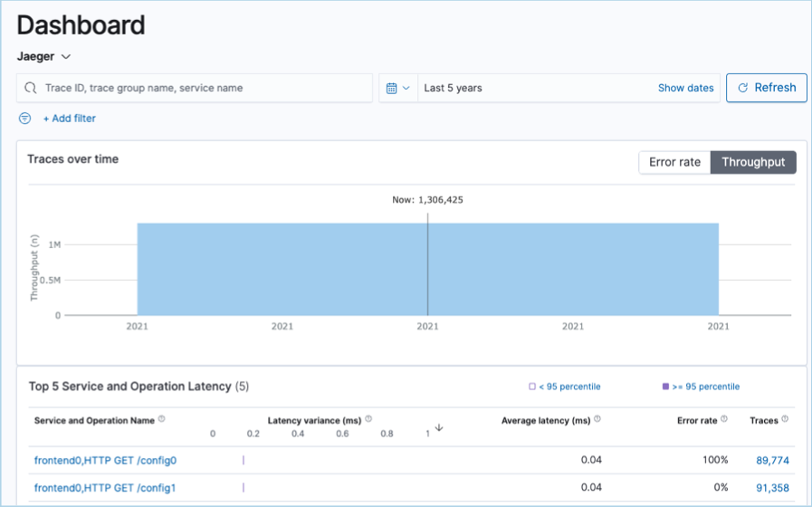Switch chart to Error rate view

674,162
